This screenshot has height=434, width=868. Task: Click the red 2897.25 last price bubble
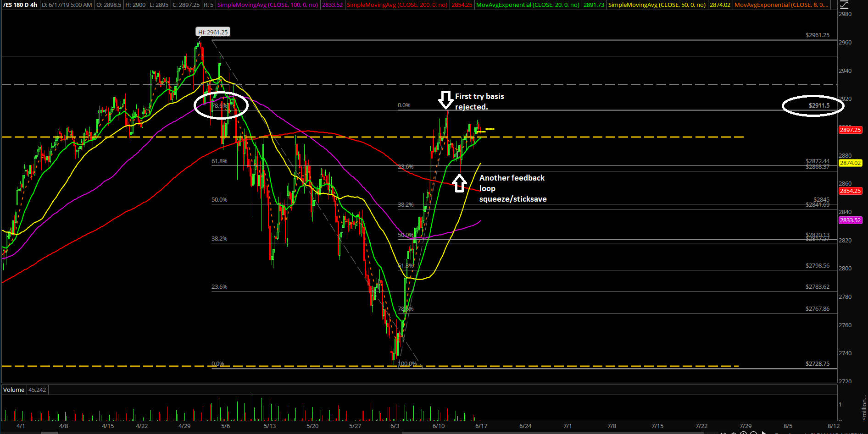[x=850, y=130]
